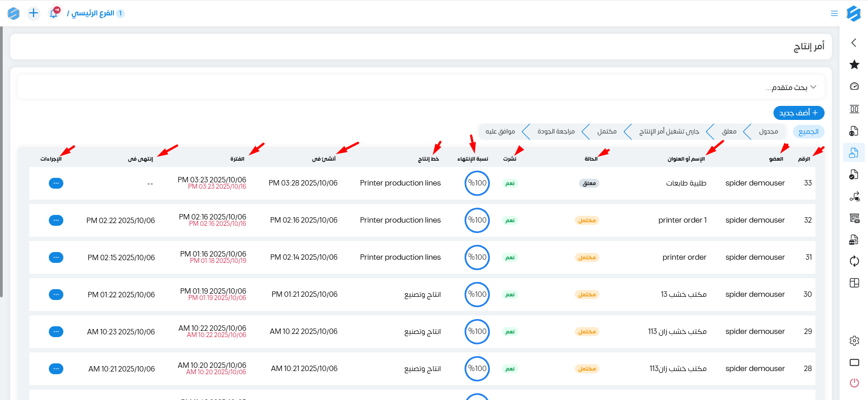Click the أضف جديد add new button
Image resolution: width=868 pixels, height=400 pixels.
pyautogui.click(x=798, y=113)
